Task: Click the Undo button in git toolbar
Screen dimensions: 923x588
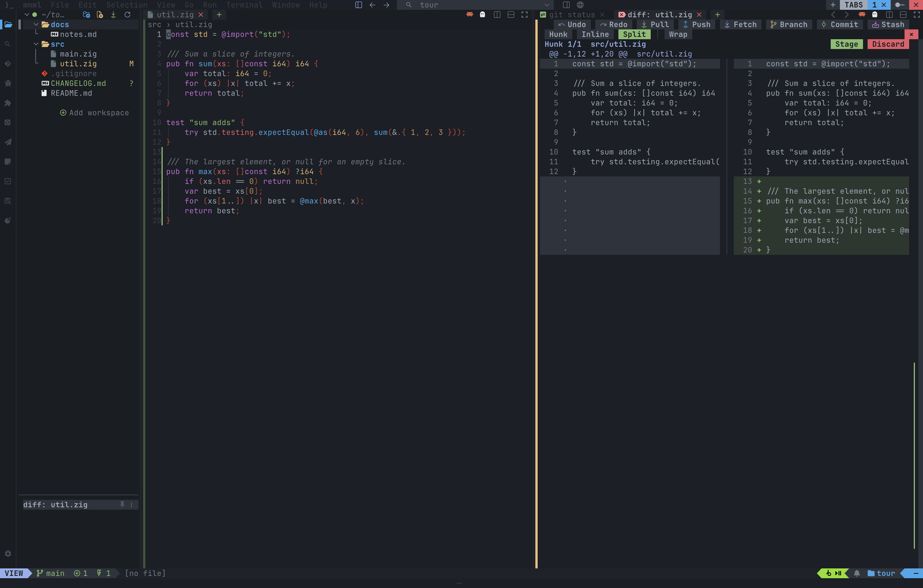Action: point(572,24)
